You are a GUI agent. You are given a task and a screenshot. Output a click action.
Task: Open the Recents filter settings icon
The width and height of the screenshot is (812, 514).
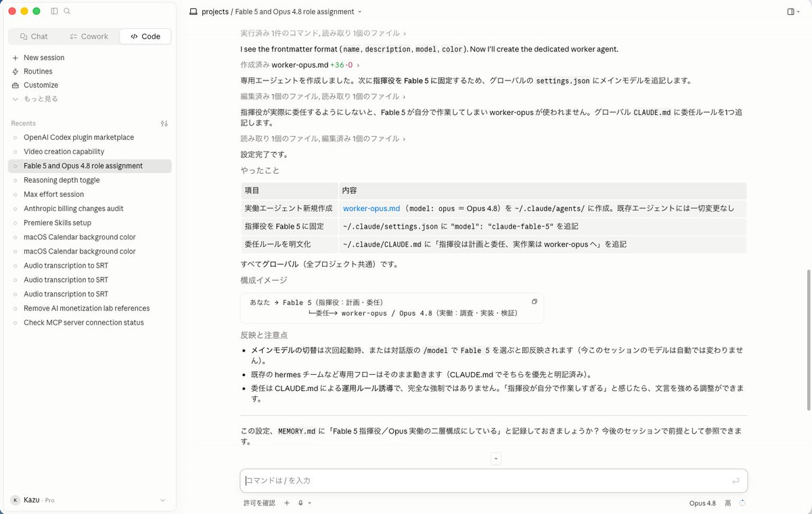(x=164, y=124)
